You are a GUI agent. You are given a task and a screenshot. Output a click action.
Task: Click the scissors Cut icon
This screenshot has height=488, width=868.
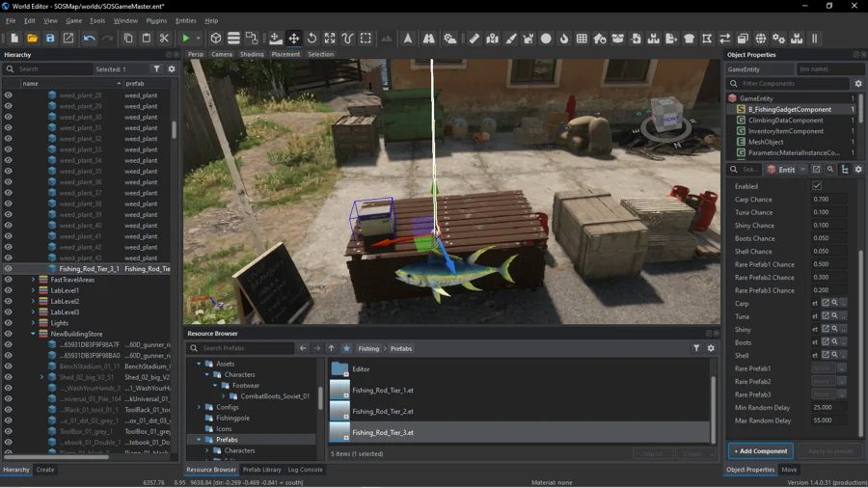click(164, 39)
